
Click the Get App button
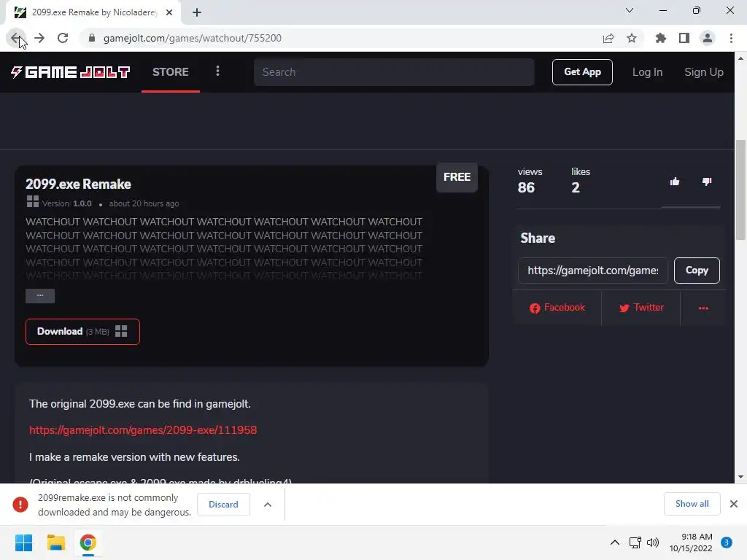582,72
